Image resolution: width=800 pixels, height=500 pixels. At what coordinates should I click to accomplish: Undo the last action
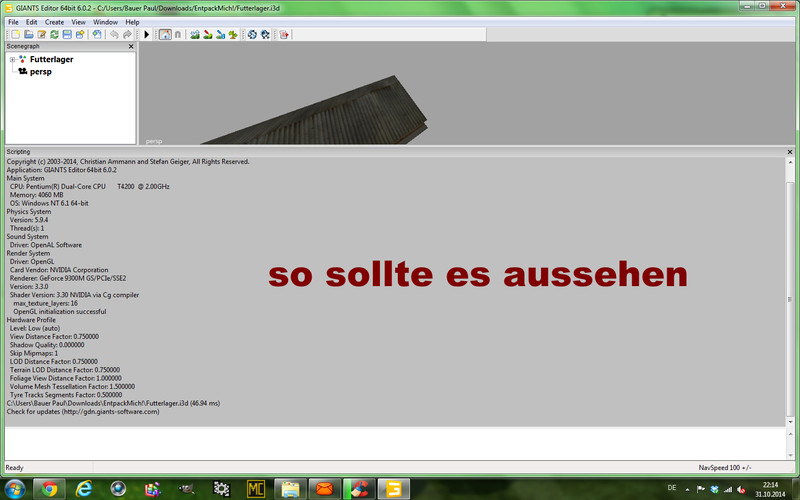(114, 34)
